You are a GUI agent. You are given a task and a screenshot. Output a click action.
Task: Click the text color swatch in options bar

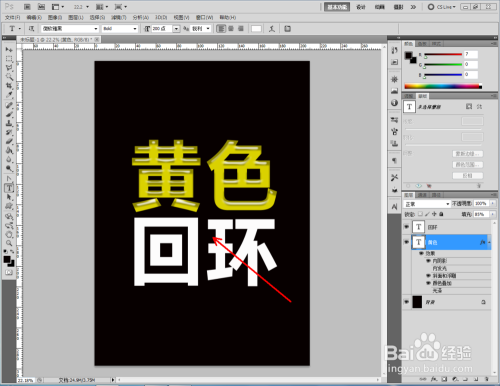[256, 29]
